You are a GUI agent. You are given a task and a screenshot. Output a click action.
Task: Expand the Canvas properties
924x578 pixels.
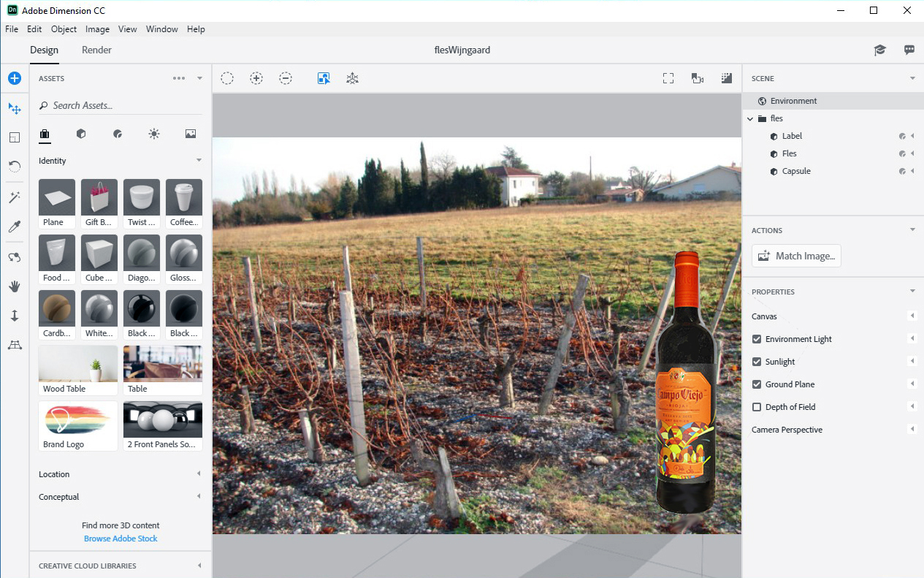912,316
